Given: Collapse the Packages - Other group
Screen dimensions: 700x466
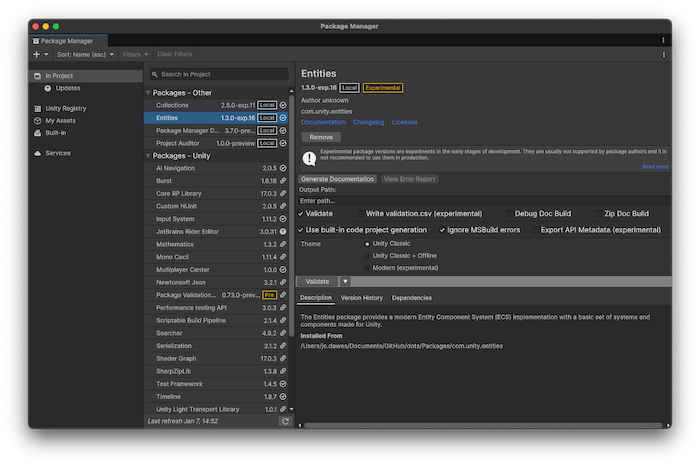Looking at the screenshot, I should click(x=150, y=93).
